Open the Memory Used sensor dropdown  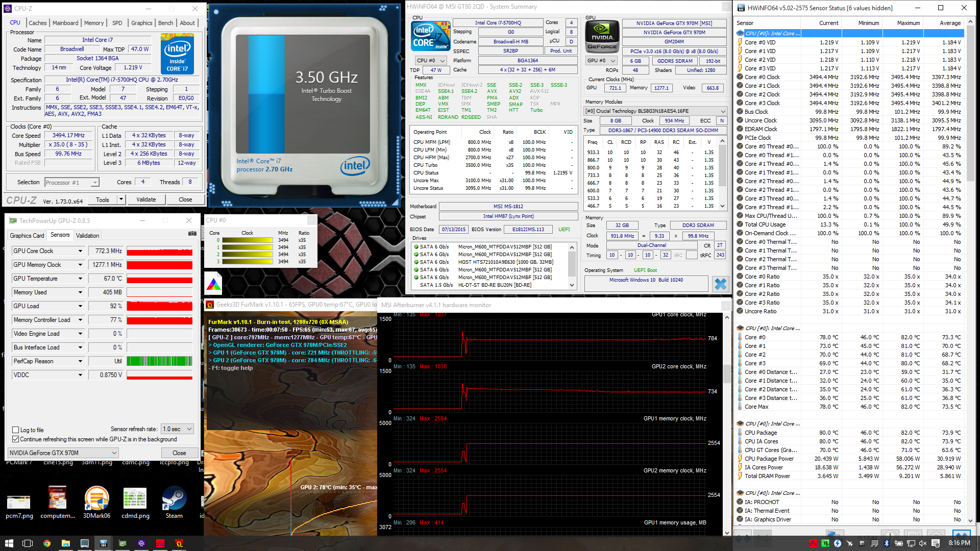pos(80,292)
